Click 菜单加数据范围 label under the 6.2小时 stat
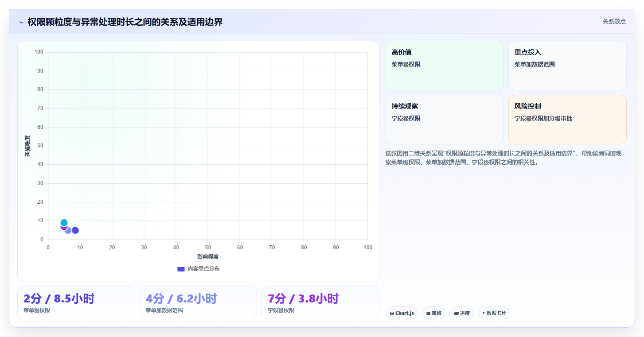Image resolution: width=644 pixels, height=337 pixels. click(164, 310)
